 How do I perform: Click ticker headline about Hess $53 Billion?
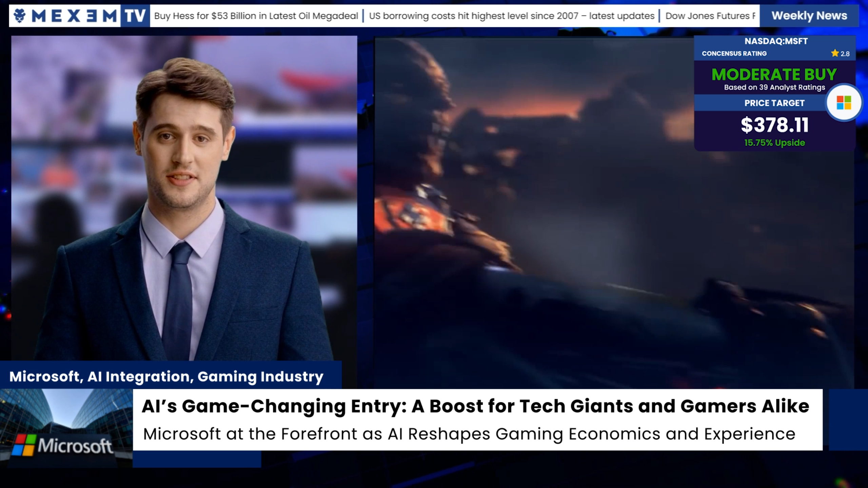[x=256, y=16]
